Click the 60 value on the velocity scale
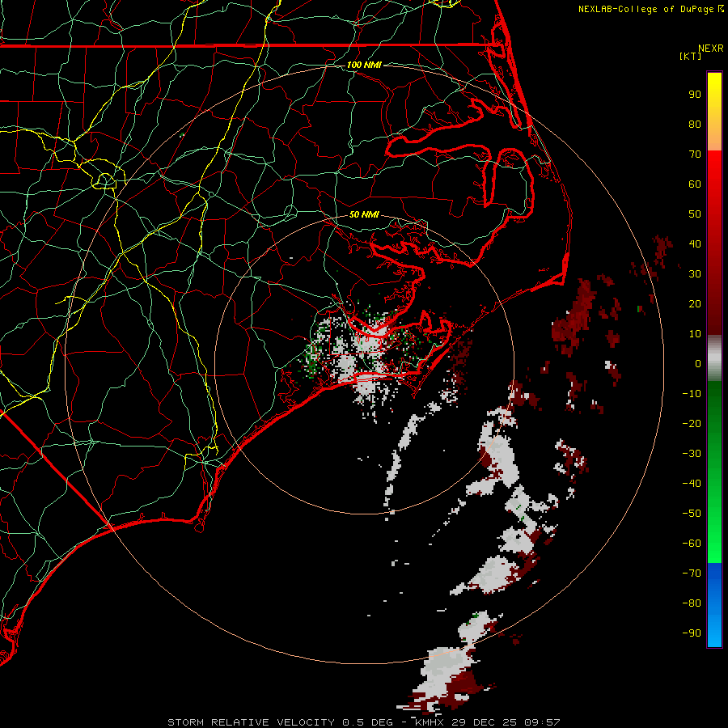Viewport: 728px width, 728px height. pyautogui.click(x=695, y=184)
